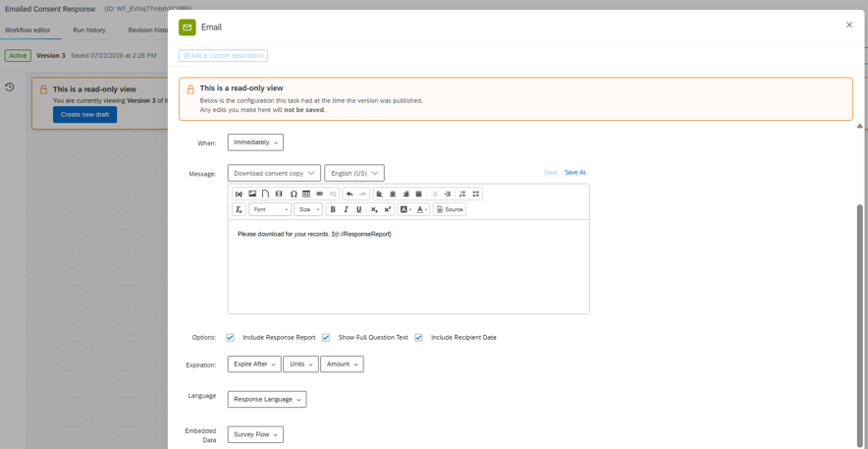Click the Save As link
The image size is (868, 449).
[x=575, y=172]
